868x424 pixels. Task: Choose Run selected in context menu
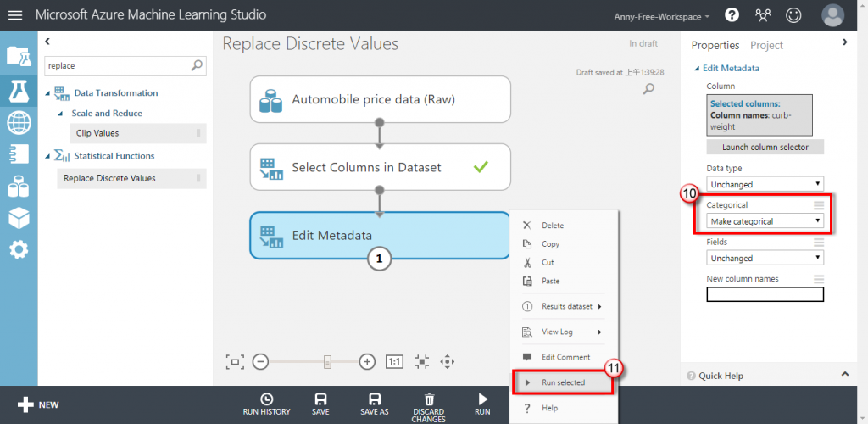coord(564,382)
